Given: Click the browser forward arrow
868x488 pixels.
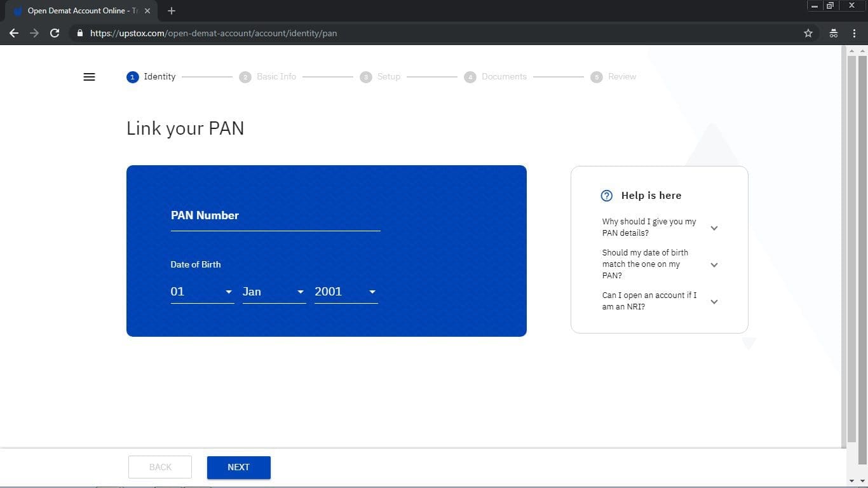Looking at the screenshot, I should 34,33.
